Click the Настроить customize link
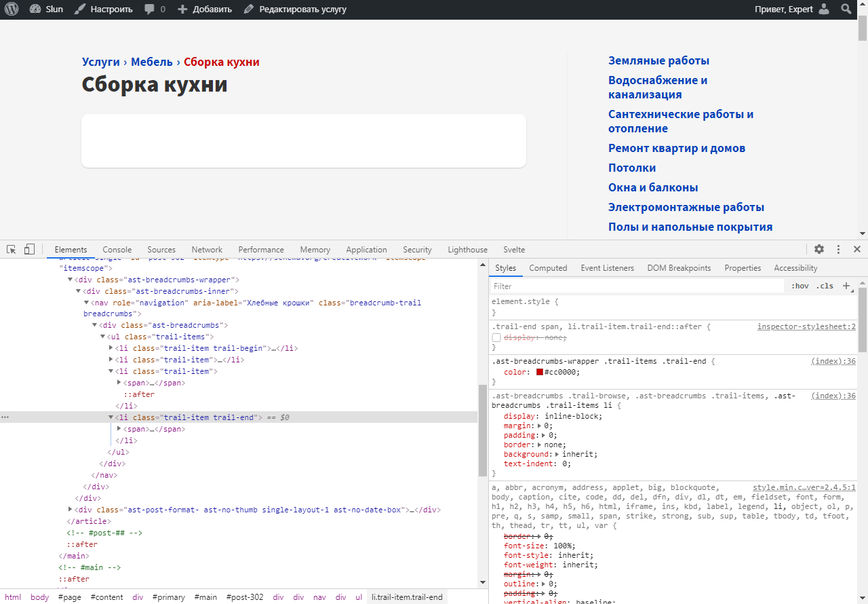 point(103,10)
